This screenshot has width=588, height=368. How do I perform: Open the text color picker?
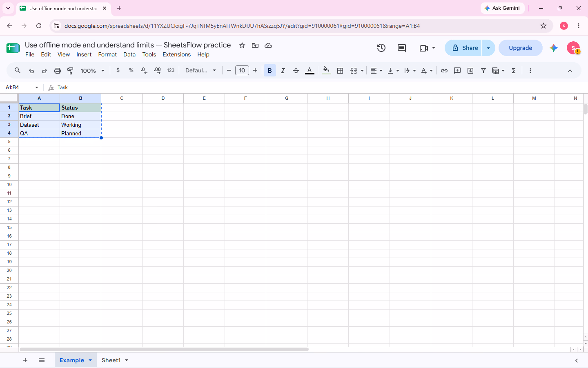pos(310,71)
